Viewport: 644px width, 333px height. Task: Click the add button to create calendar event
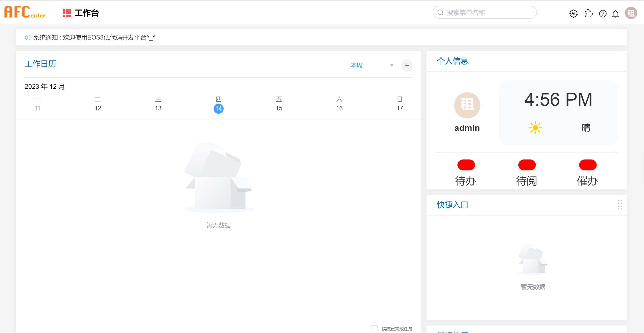[407, 65]
